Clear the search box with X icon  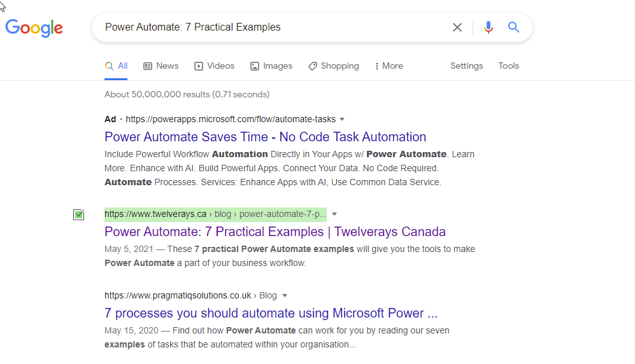[x=457, y=27]
